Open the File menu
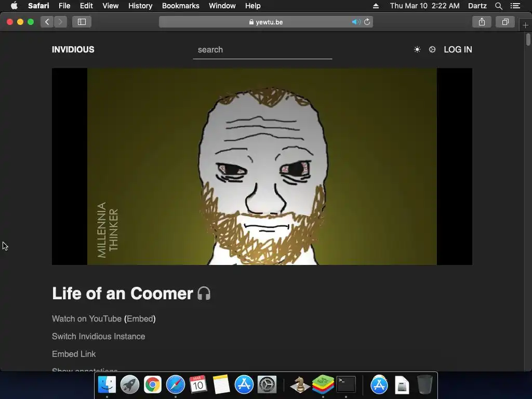 coord(64,6)
